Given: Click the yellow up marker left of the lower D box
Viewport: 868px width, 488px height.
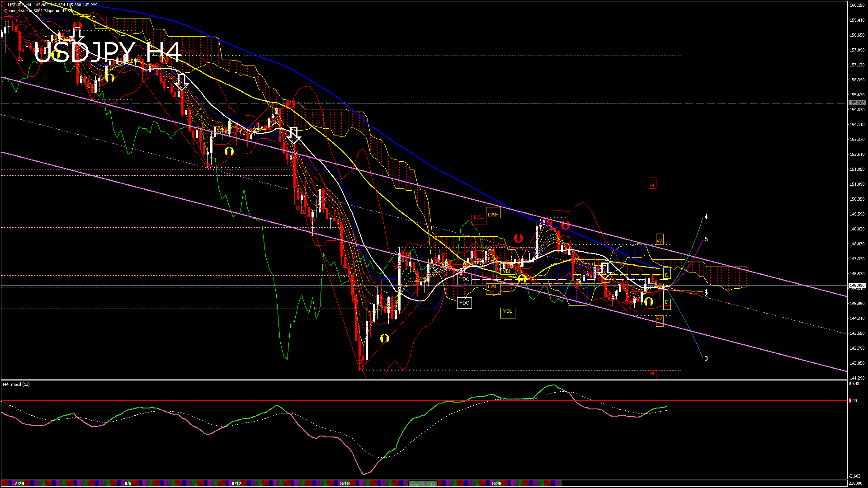Looking at the screenshot, I should tap(649, 301).
